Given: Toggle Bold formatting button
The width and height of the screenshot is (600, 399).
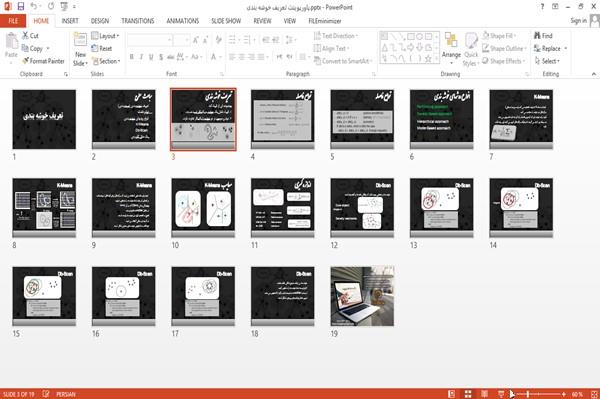Looking at the screenshot, I should 132,57.
